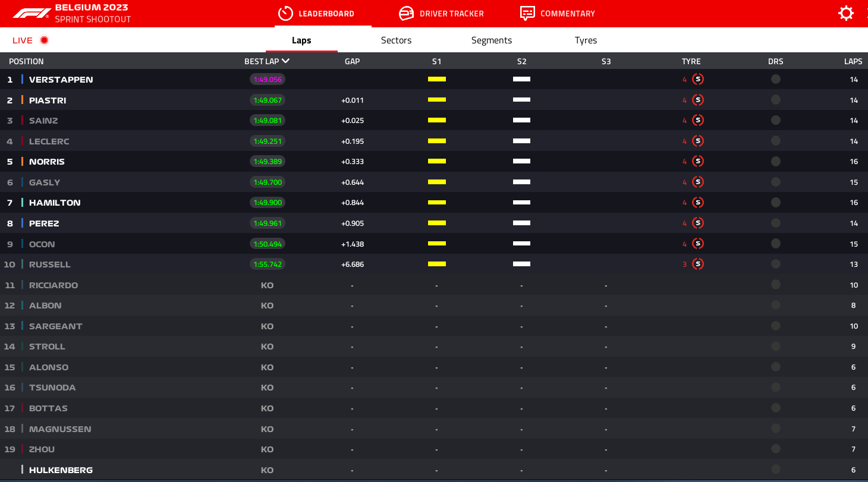The height and width of the screenshot is (482, 868).
Task: Select MAGNUSSEN driver name
Action: pyautogui.click(x=60, y=429)
